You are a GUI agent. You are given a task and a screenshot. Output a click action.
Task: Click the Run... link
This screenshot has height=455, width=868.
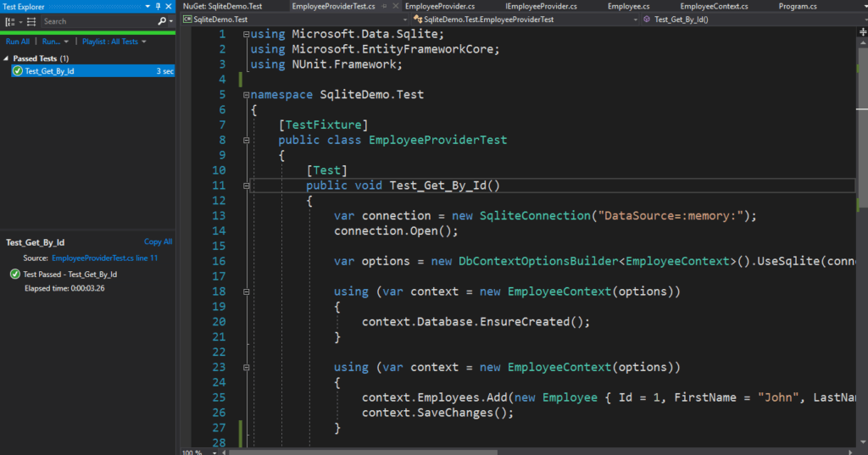(50, 42)
